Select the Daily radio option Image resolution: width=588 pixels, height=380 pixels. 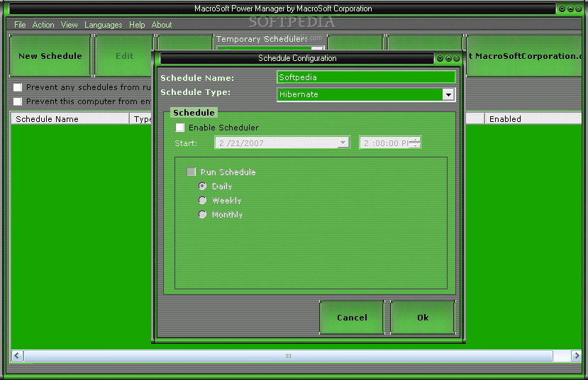point(202,186)
